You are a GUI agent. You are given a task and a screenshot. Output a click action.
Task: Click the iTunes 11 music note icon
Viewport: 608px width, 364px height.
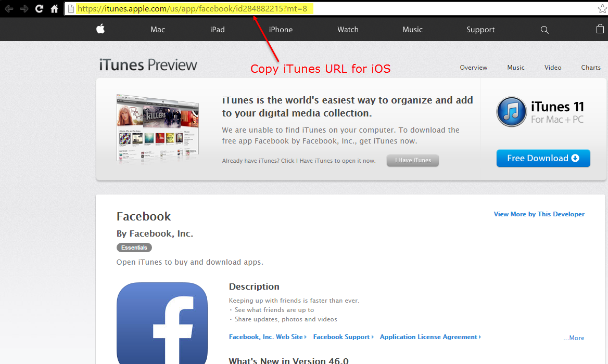click(512, 111)
